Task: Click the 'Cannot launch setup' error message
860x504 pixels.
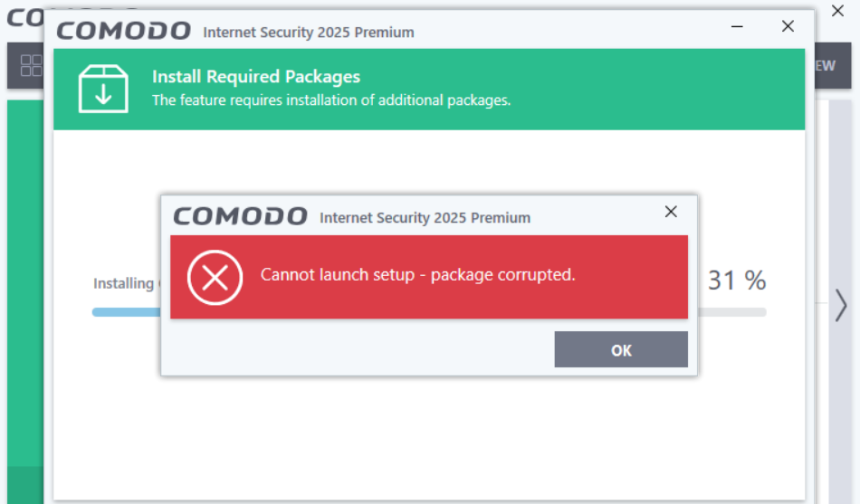Action: click(x=417, y=274)
